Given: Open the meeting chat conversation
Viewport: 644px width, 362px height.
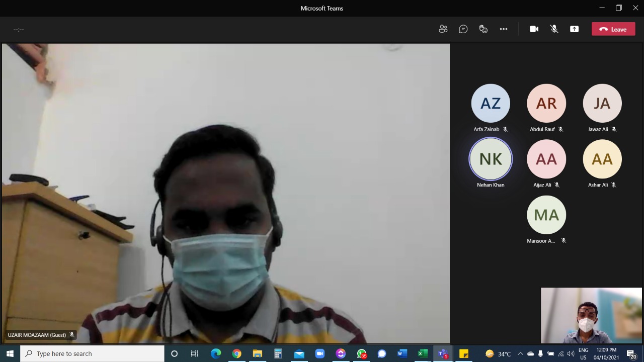Looking at the screenshot, I should 463,29.
